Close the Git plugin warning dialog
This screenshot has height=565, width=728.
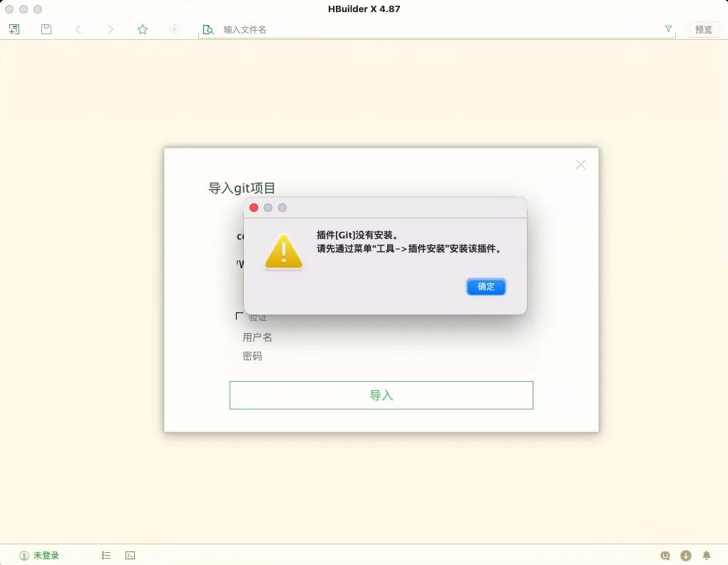point(254,208)
